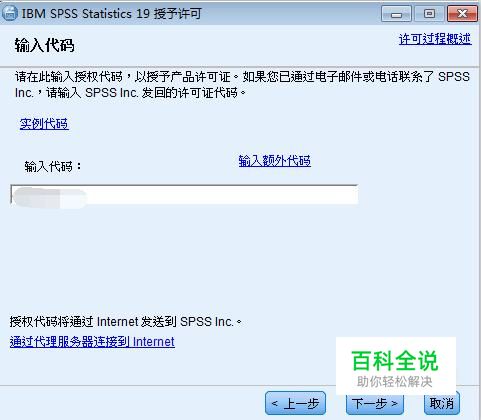Close the IBM SPSS Statistics 19 dialog
The width and height of the screenshot is (481, 420).
coord(462,14)
